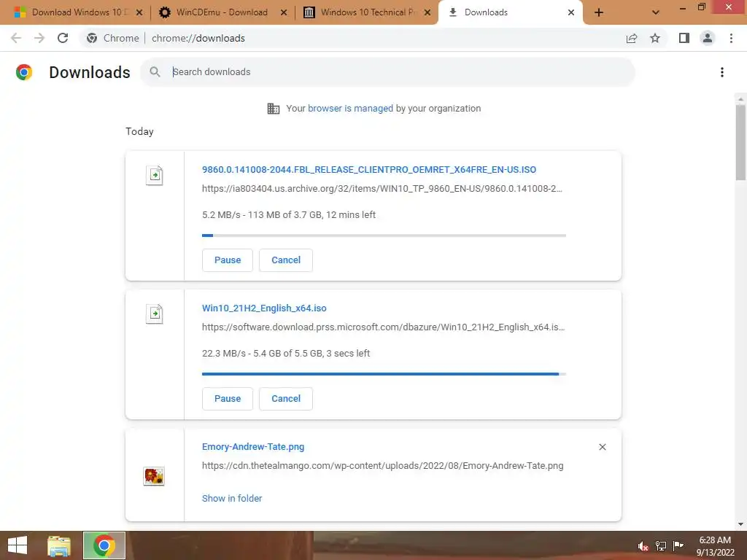The width and height of the screenshot is (747, 560).
Task: Click the scrollbar down arrow
Action: click(740, 524)
